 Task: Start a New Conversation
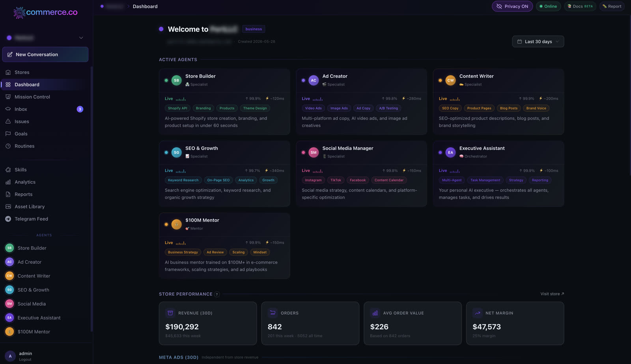(45, 54)
